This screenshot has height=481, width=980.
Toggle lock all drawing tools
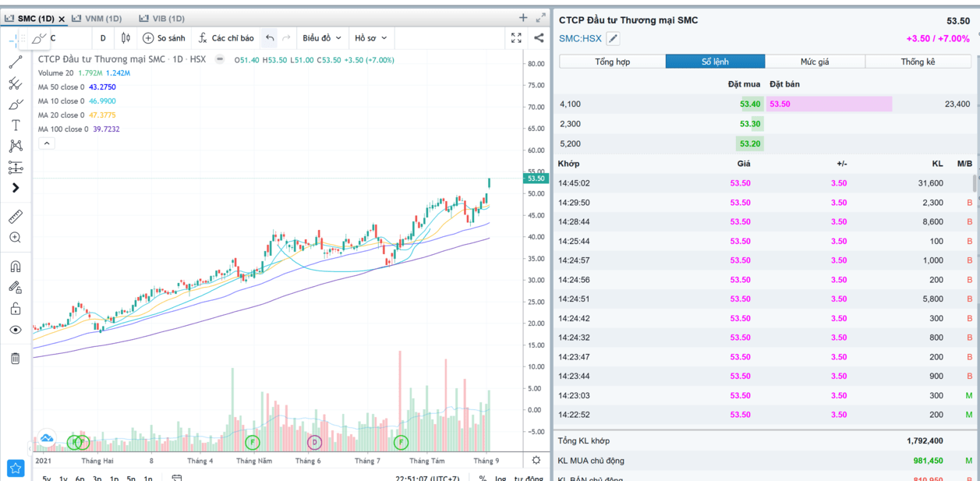coord(16,309)
